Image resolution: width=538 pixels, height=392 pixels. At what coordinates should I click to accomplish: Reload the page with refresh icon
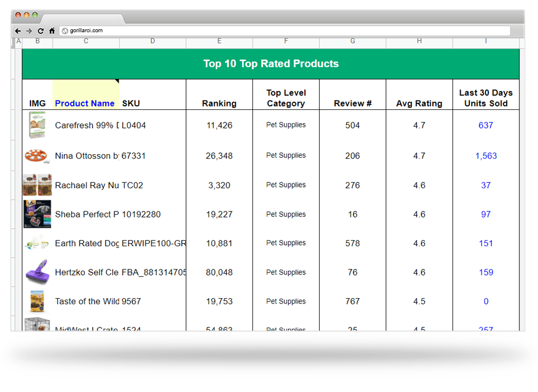[41, 30]
